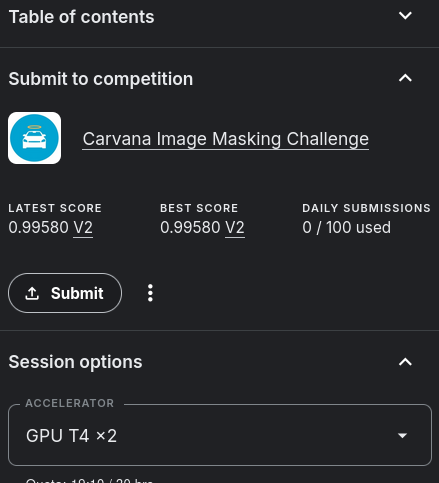Expand the Table of contents chevron
439x483 pixels.
tap(405, 16)
